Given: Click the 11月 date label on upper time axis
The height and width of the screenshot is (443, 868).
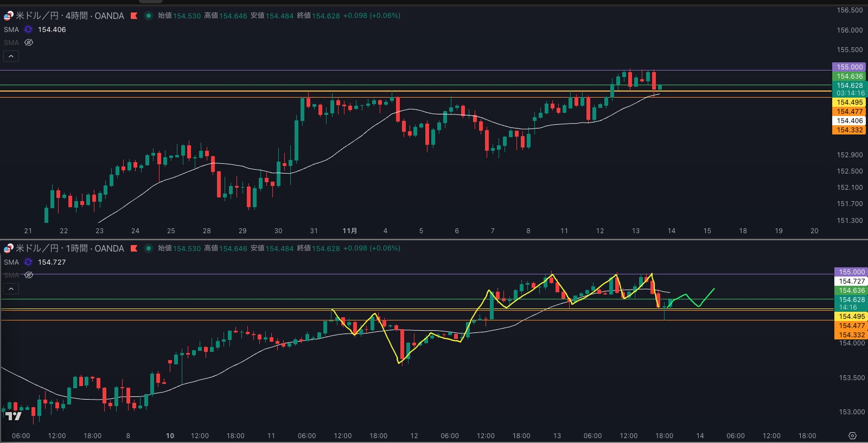Looking at the screenshot, I should click(x=350, y=231).
